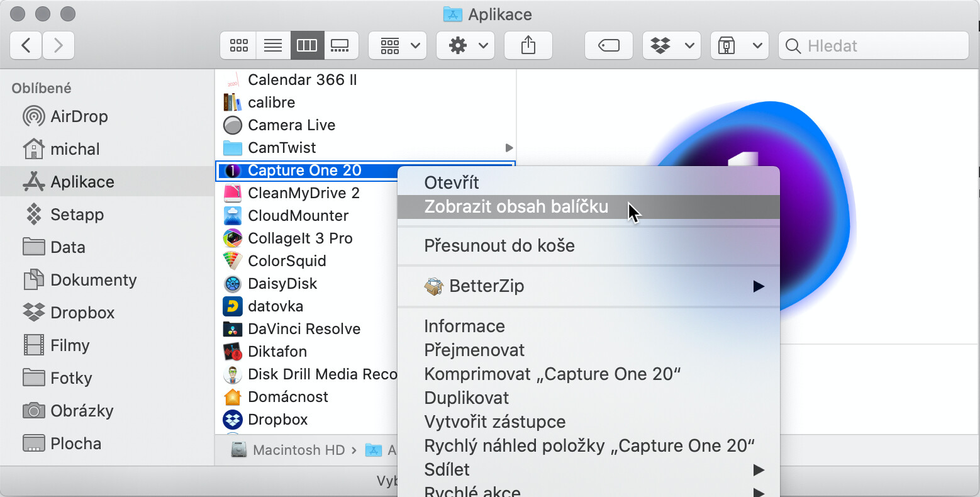Select Aplikace in the sidebar
980x497 pixels.
[107, 182]
